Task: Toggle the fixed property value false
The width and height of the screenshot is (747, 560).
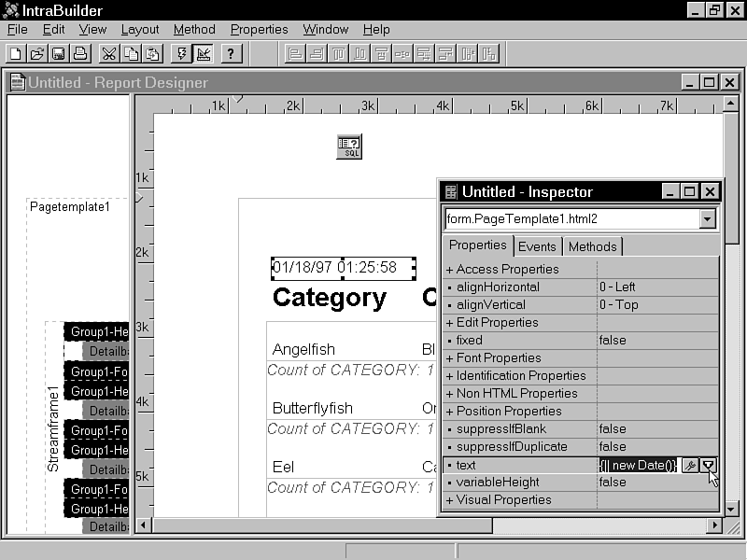Action: tap(657, 341)
